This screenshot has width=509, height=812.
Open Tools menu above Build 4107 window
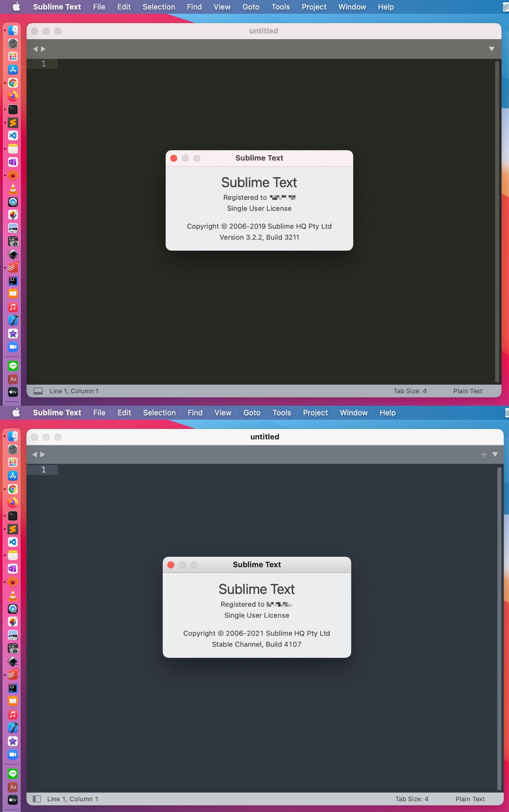282,413
